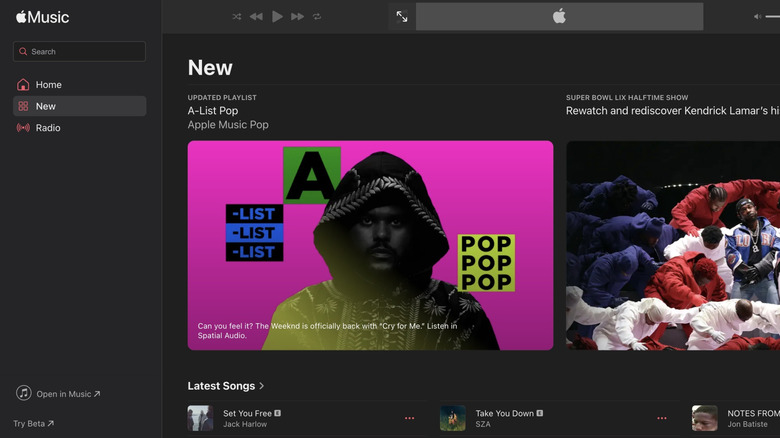The image size is (780, 438).
Task: Click the Search input field
Action: pos(80,52)
